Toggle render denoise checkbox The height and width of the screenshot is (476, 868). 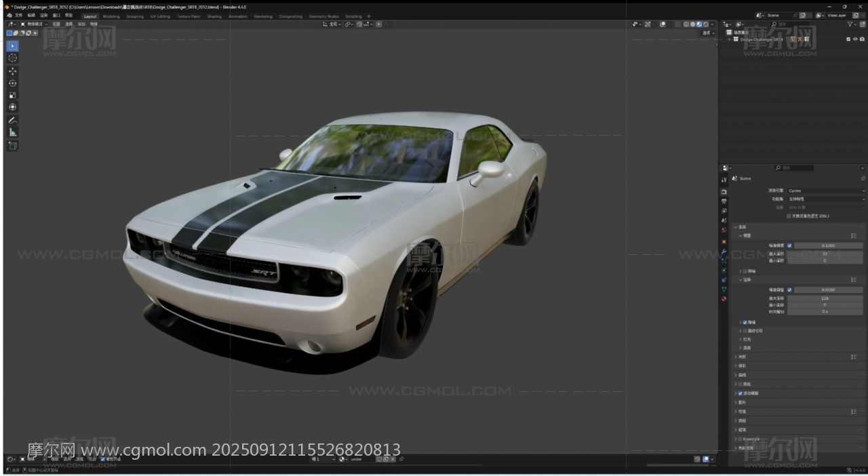coord(745,323)
